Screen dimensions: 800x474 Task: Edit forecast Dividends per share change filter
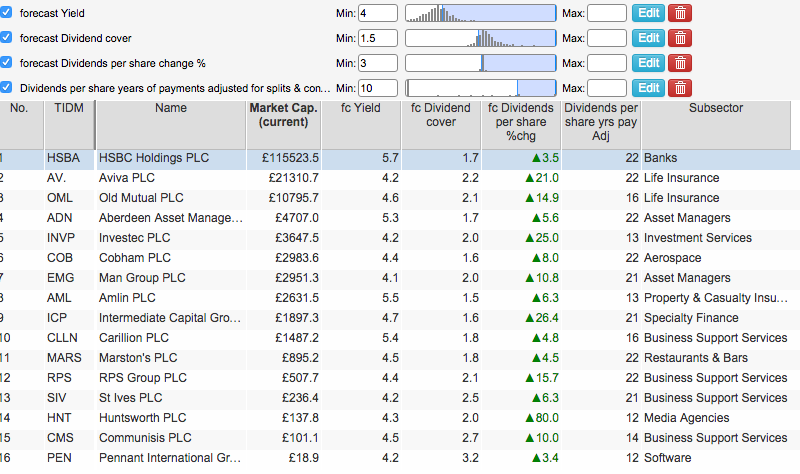[x=648, y=63]
